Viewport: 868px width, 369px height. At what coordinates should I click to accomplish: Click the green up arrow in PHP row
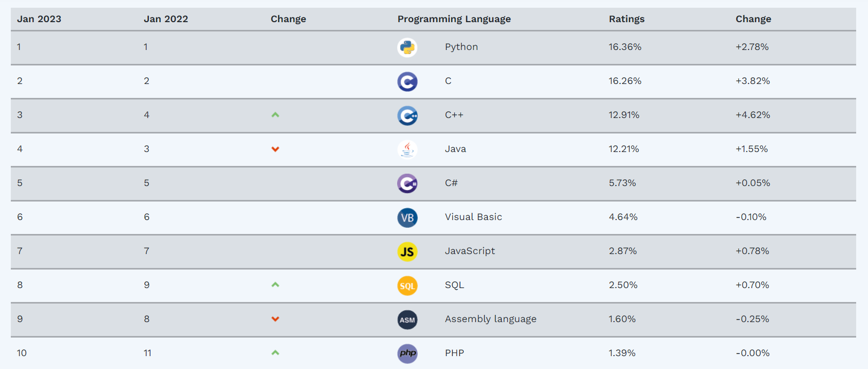(275, 353)
